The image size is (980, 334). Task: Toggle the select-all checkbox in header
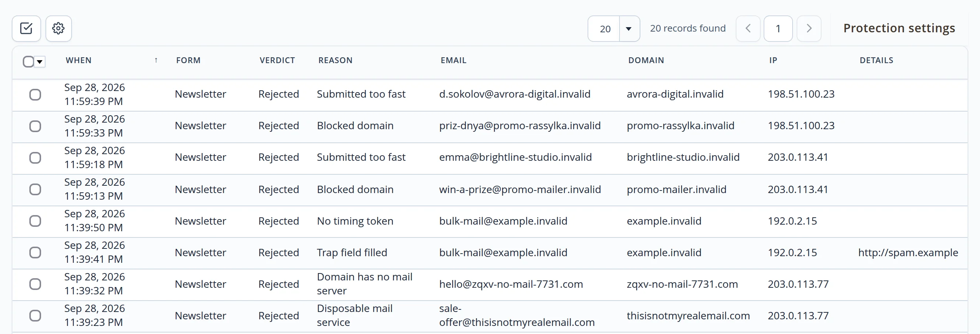pos(28,61)
